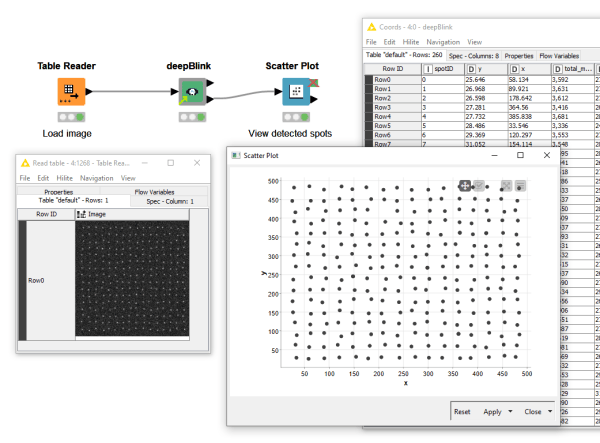Switch to Properties tab in Read table window
This screenshot has width=600, height=443.
(x=59, y=192)
